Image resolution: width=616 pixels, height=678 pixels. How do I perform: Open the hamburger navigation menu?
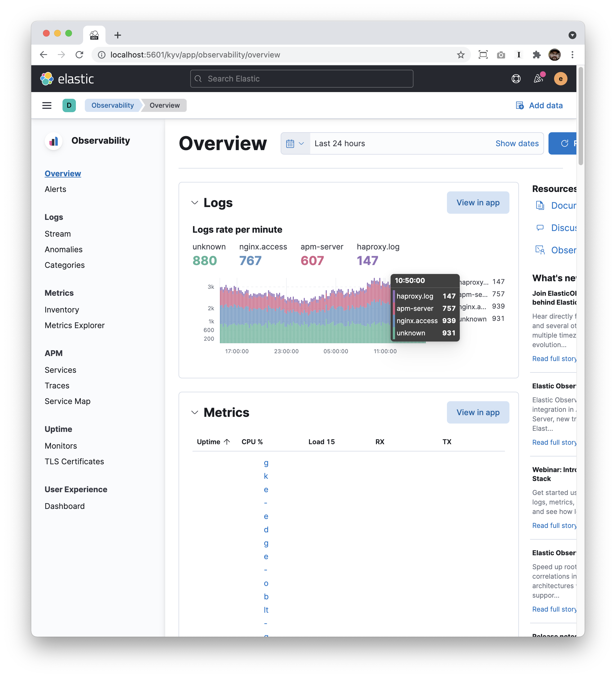47,105
